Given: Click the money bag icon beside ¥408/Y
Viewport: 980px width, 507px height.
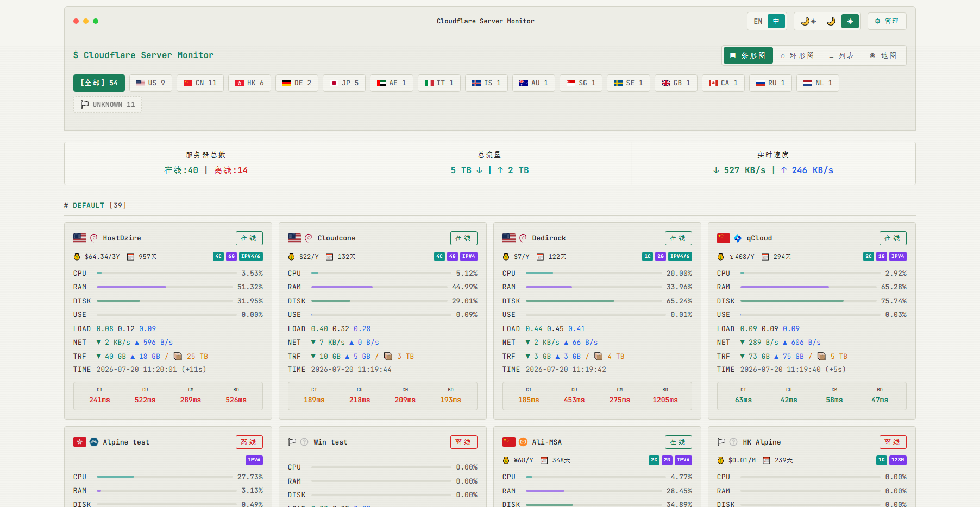Looking at the screenshot, I should (x=720, y=257).
